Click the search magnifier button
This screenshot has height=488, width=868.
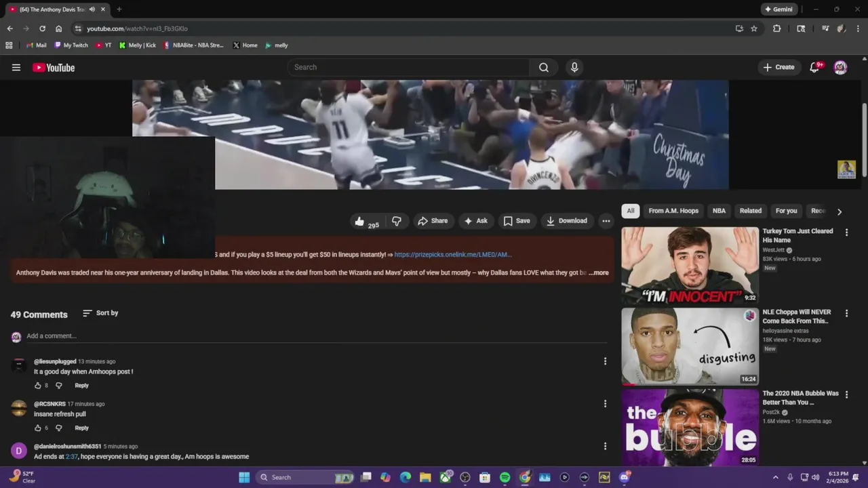click(544, 67)
